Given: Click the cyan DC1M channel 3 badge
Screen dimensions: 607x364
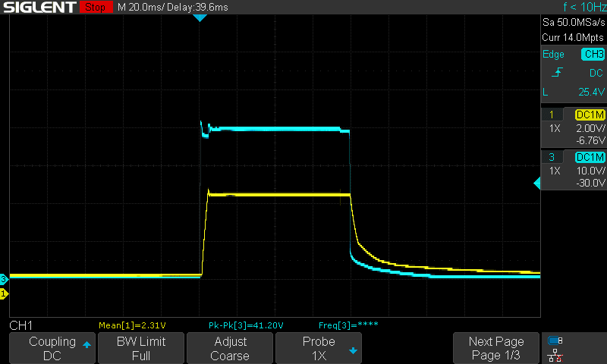Looking at the screenshot, I should 590,157.
